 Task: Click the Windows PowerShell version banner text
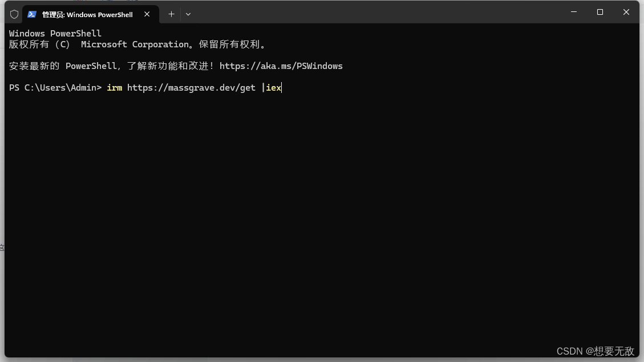click(x=55, y=33)
